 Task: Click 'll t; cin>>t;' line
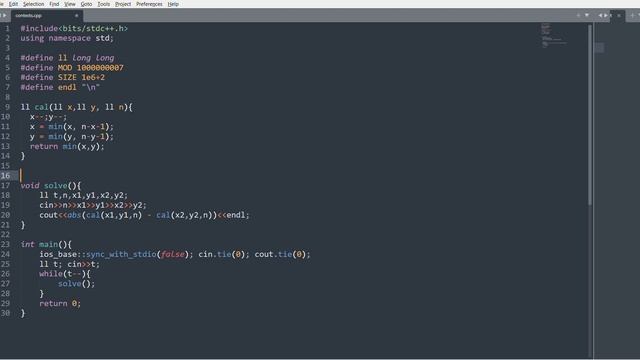coord(69,264)
